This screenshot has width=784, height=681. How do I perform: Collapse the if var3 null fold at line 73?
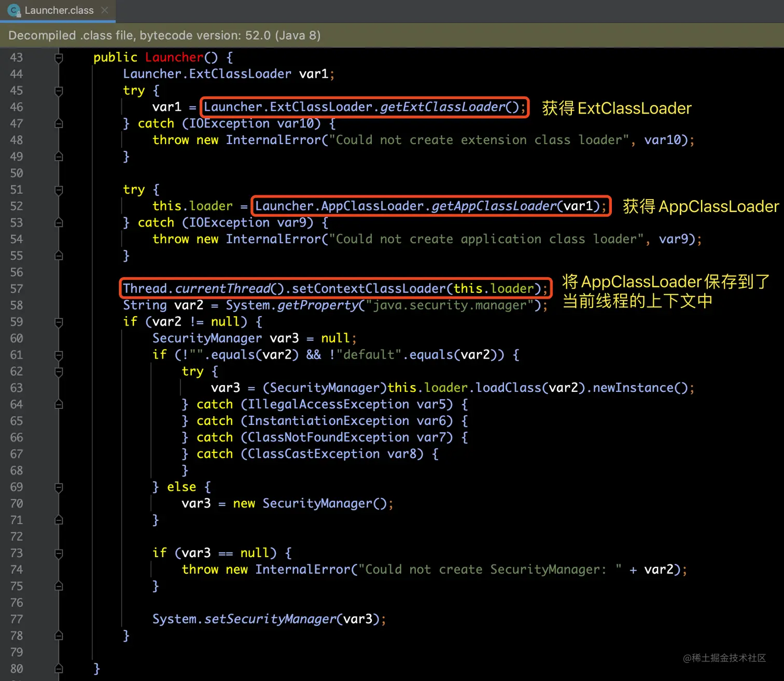pos(59,553)
